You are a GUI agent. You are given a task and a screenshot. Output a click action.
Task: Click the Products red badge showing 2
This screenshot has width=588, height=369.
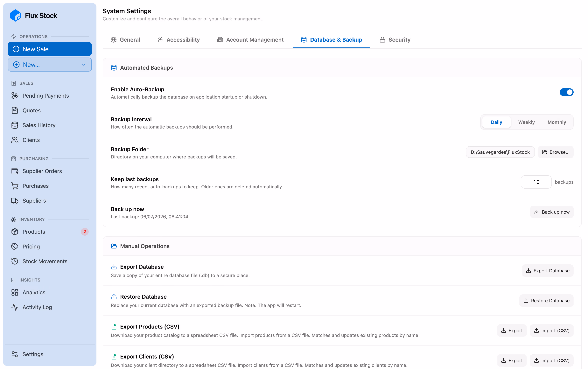point(85,232)
